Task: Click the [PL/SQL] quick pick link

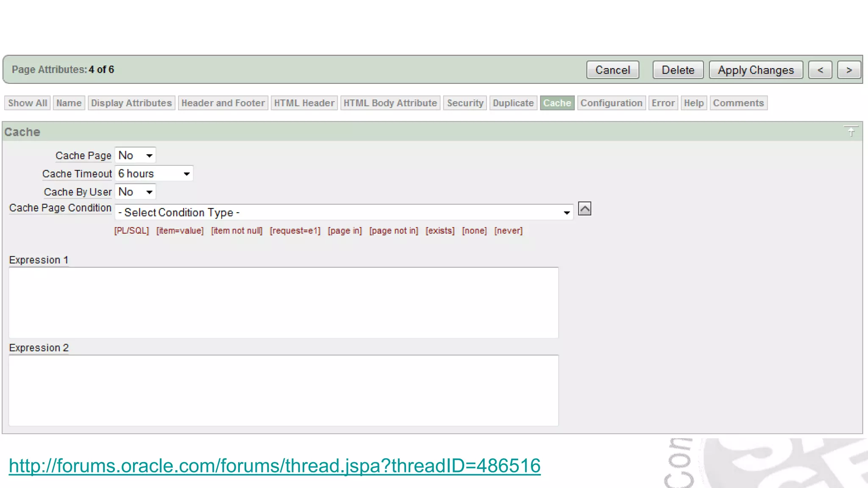Action: click(131, 231)
